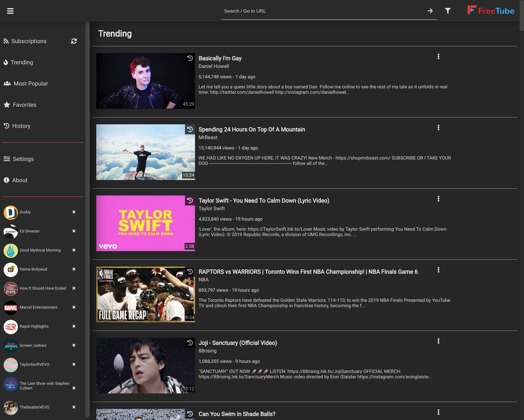This screenshot has width=524, height=420.
Task: Open options for Can You Swim video
Action: (x=439, y=412)
